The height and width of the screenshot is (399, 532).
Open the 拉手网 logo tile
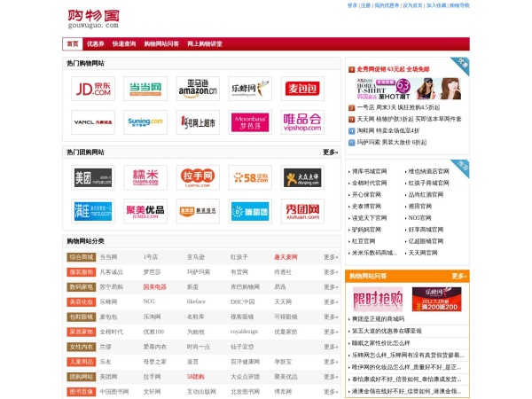click(198, 177)
